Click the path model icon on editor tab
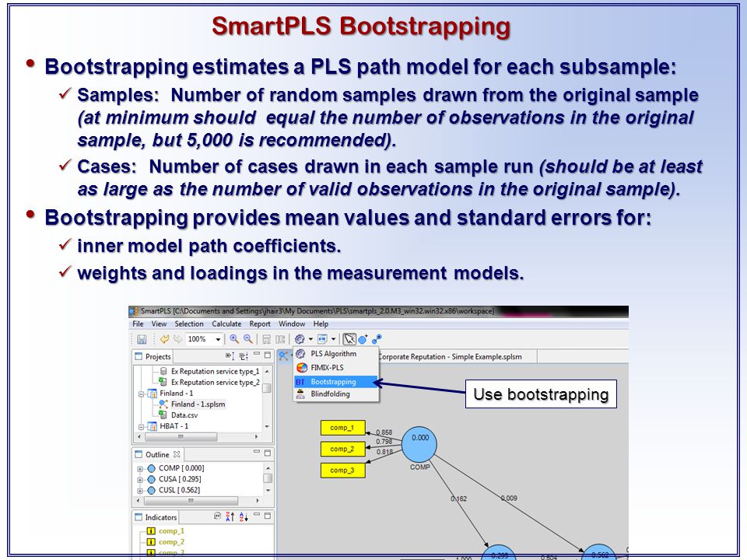Image resolution: width=747 pixels, height=560 pixels. (x=283, y=355)
